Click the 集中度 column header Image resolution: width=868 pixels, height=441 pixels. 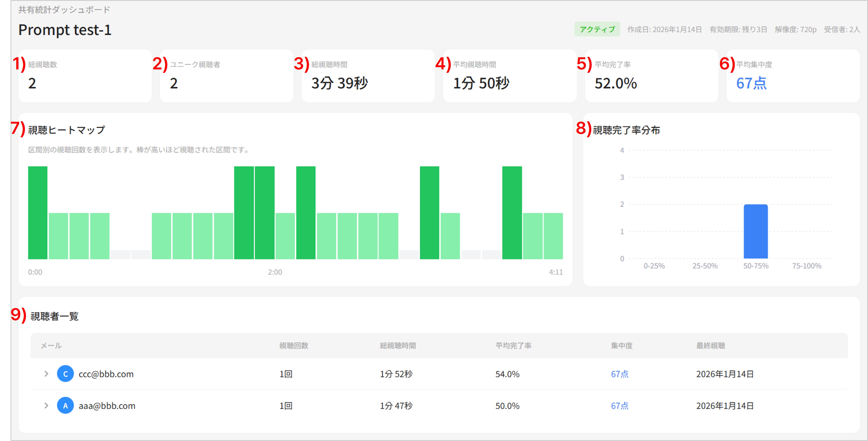621,345
